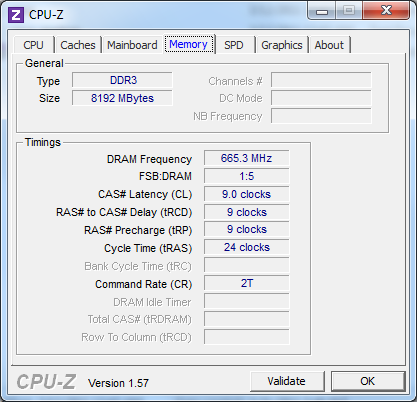Click the OK button
The width and height of the screenshot is (417, 402).
368,381
